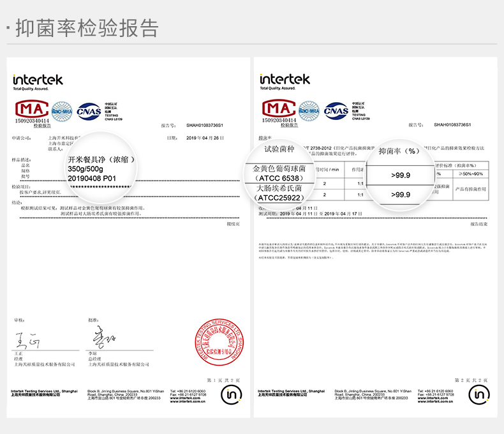Select the strain name 金黄色葡萄球菌
Screen dimensions: 504x434
(x=279, y=168)
